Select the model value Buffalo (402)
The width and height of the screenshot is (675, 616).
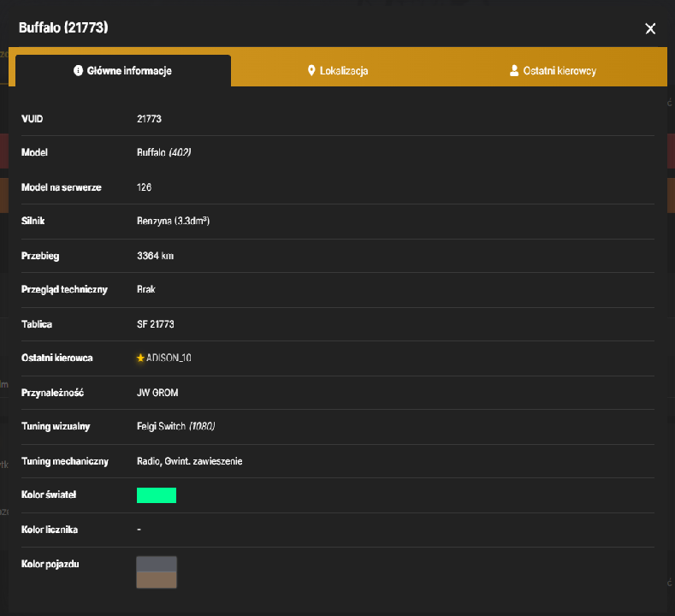[163, 152]
